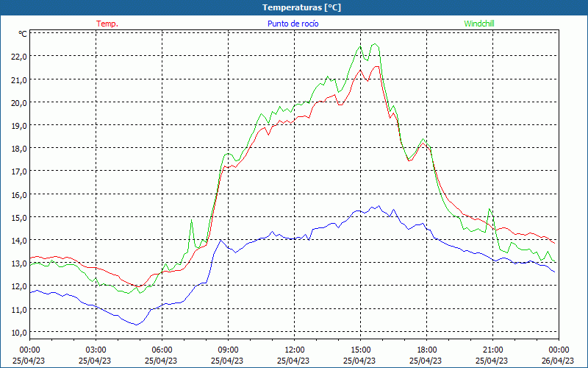Viewport: 588px width, 368px height.
Task: Click the 16,0 y-axis value
Action: (x=20, y=194)
